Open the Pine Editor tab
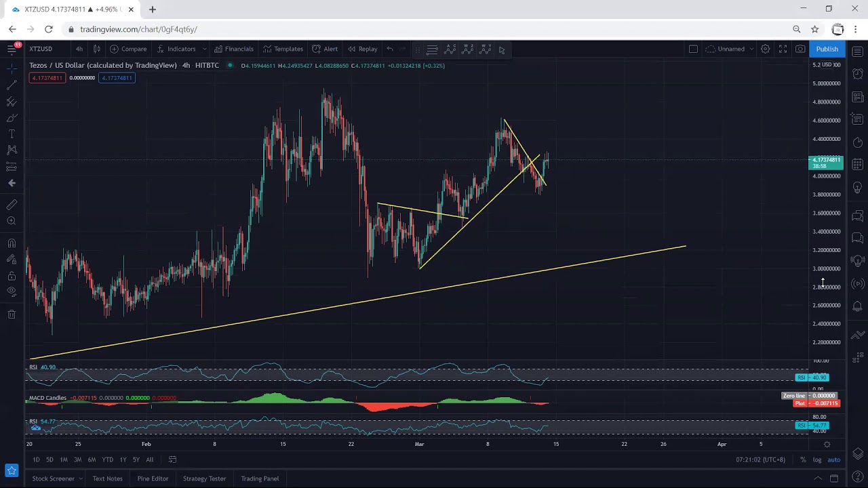This screenshot has width=868, height=488. pos(153,479)
